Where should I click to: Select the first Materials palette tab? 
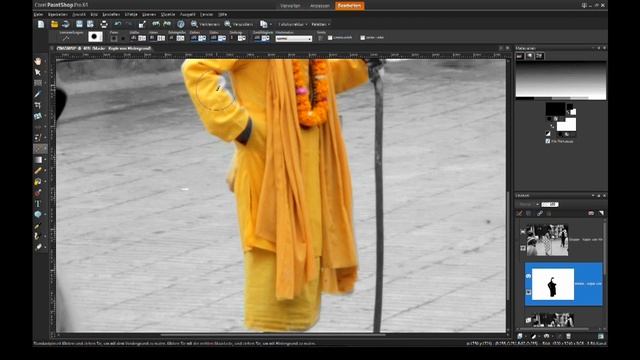click(520, 56)
